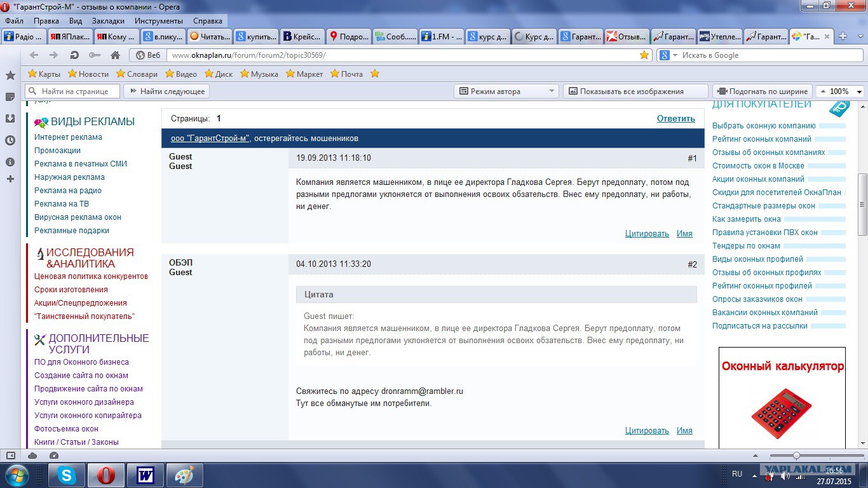The height and width of the screenshot is (488, 868).
Task: Click the Ответить link
Action: point(675,118)
